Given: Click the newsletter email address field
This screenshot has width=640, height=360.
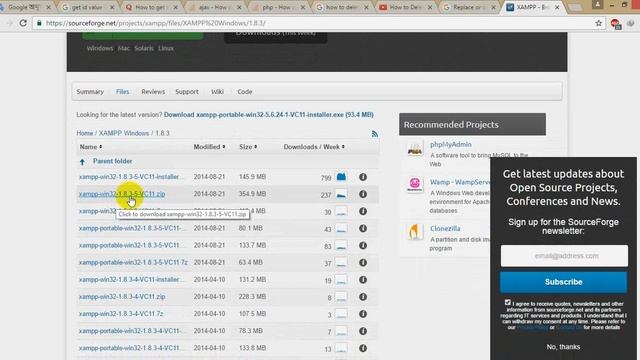Looking at the screenshot, I should click(564, 256).
